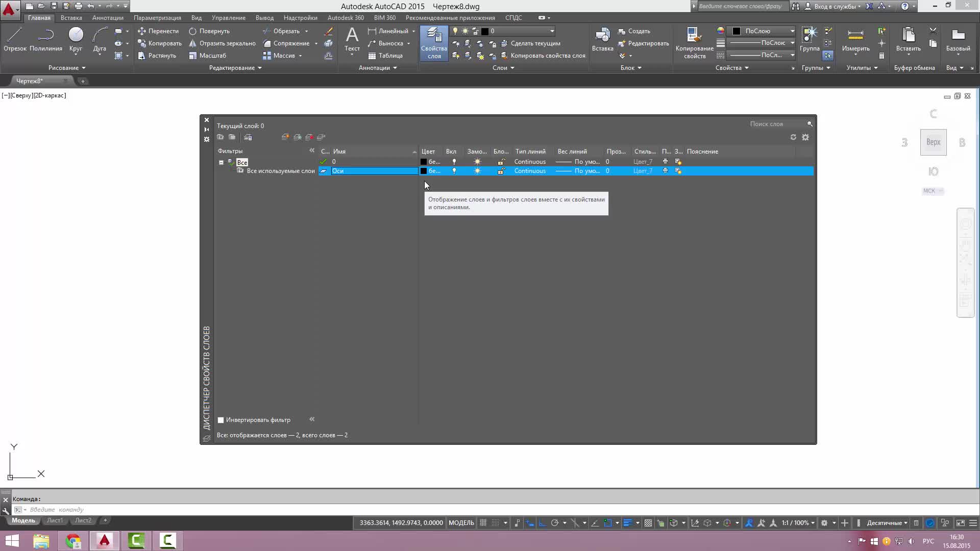Click the command line input field
Screen dimensions: 980x551
(490, 510)
